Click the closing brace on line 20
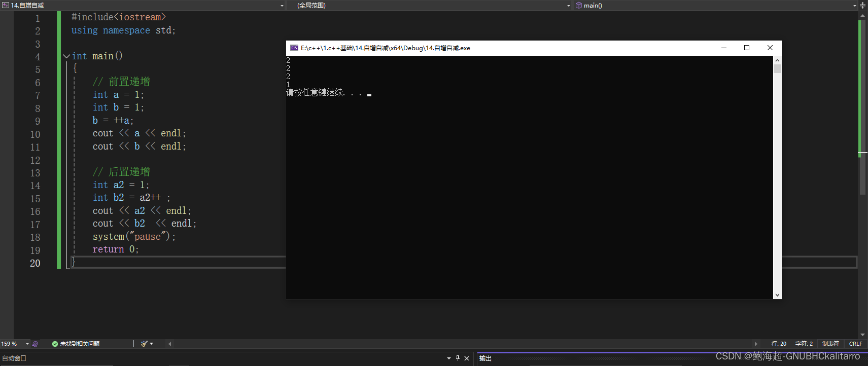The width and height of the screenshot is (868, 366). point(73,262)
